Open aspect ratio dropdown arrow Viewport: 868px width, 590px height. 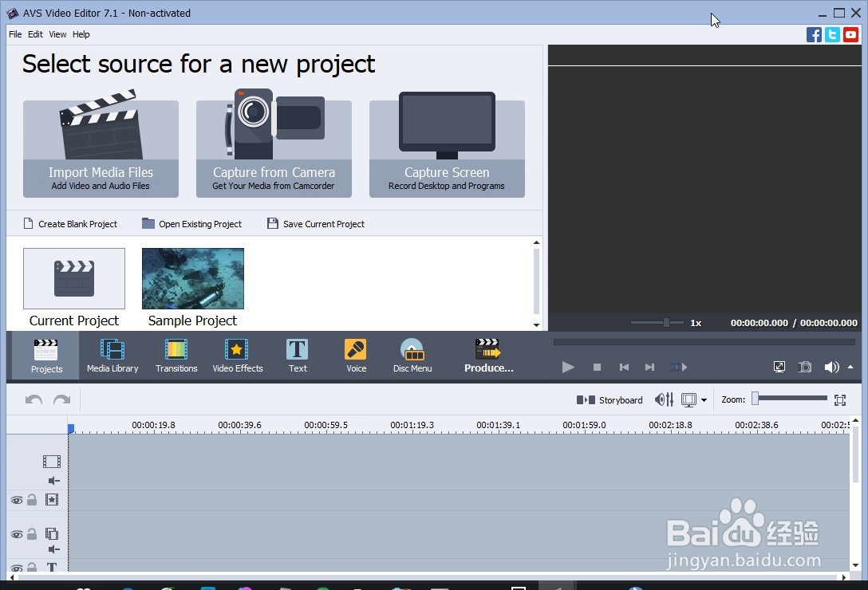[x=704, y=400]
